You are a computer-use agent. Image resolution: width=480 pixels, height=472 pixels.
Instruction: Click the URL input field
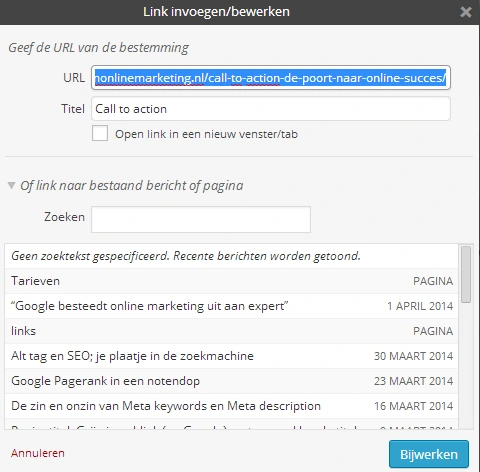click(x=271, y=78)
